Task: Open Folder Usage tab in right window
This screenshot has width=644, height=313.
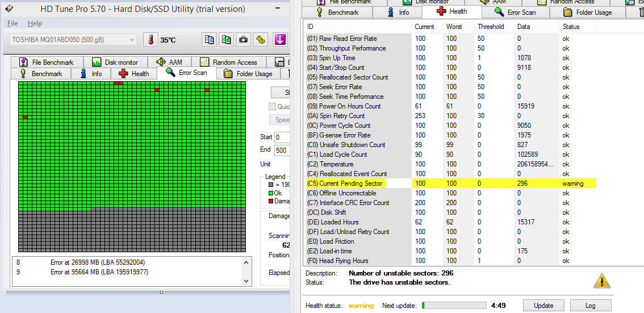Action: (587, 12)
